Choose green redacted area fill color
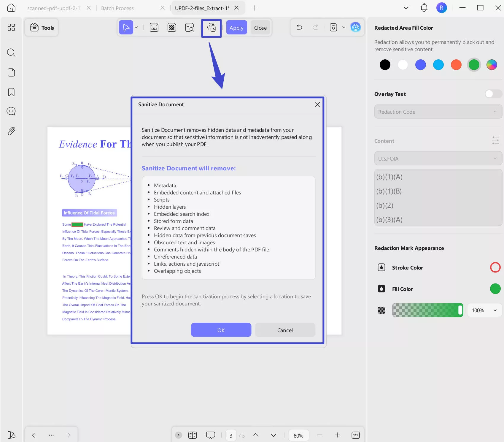 474,65
